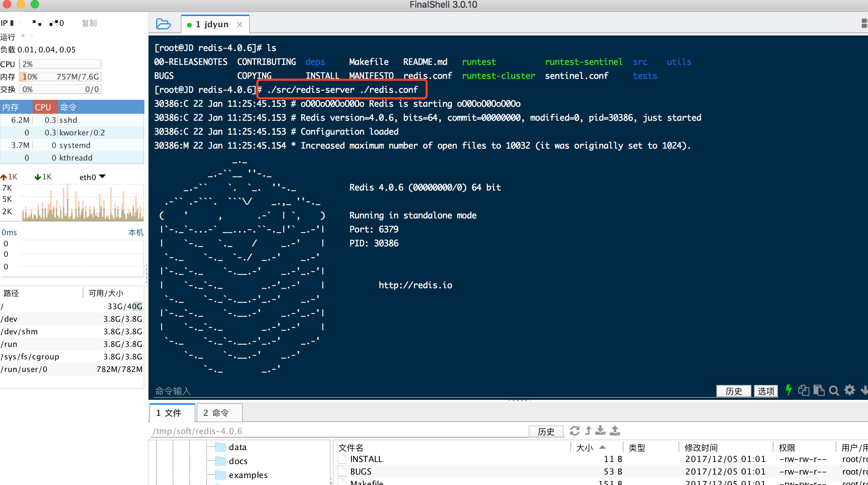The height and width of the screenshot is (485, 868).
Task: Open the connection manager folder icon
Action: pos(163,24)
